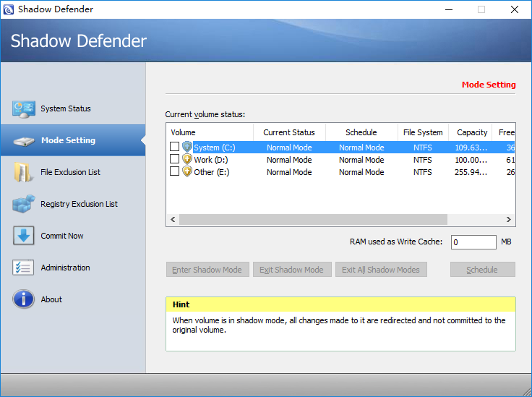Click the Commit Now download arrow icon
The height and width of the screenshot is (397, 532).
pyautogui.click(x=23, y=236)
